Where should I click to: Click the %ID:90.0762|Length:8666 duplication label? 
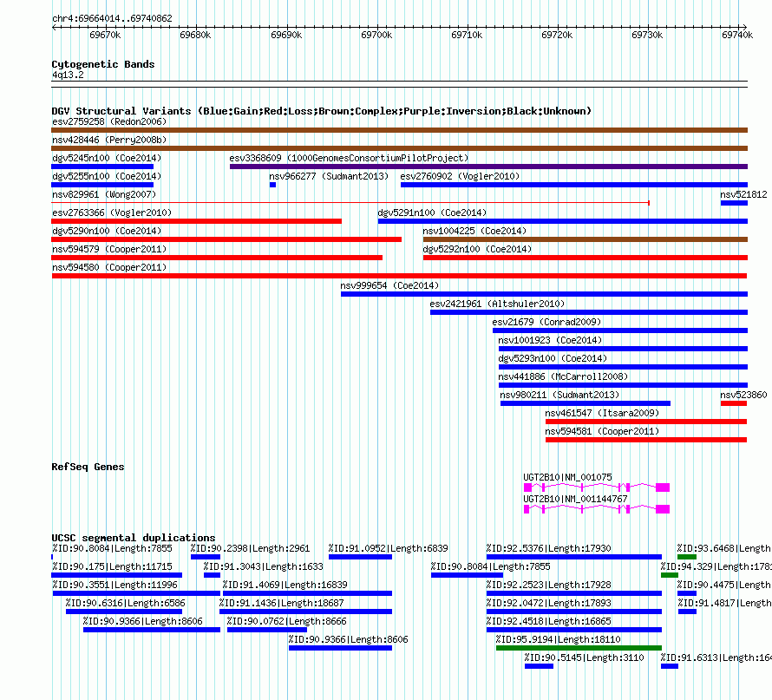click(x=286, y=621)
